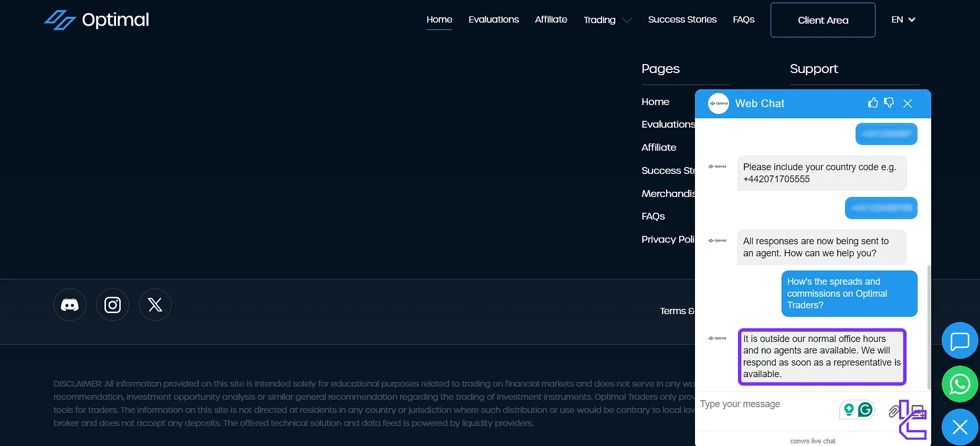980x446 pixels.
Task: Click the attach file paperclip icon
Action: (x=893, y=411)
